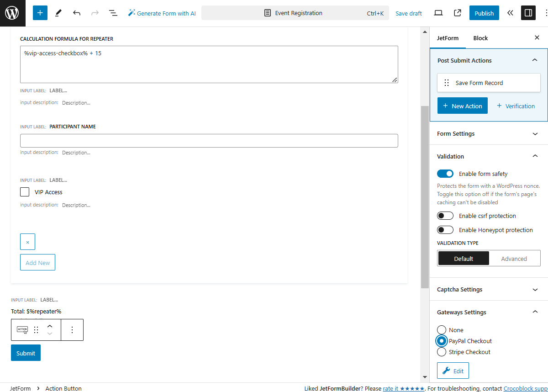Click the New Action button
The height and width of the screenshot is (392, 548).
coord(463,106)
